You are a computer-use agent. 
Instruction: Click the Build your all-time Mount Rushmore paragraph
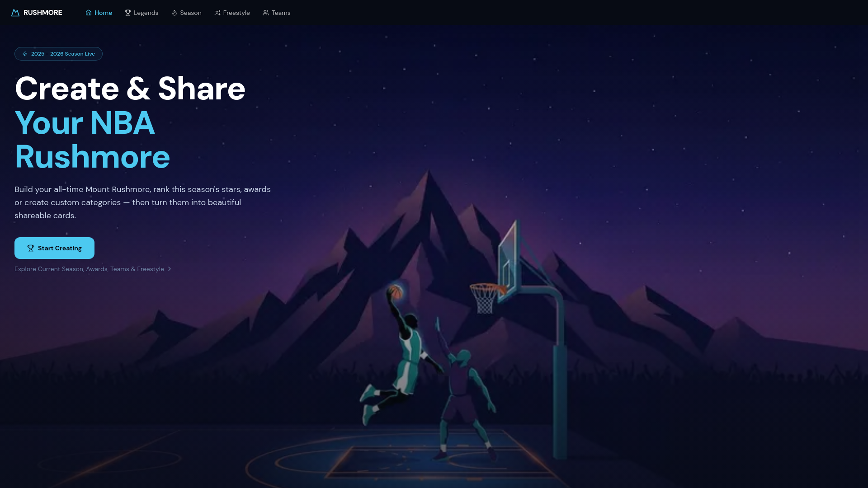[142, 202]
